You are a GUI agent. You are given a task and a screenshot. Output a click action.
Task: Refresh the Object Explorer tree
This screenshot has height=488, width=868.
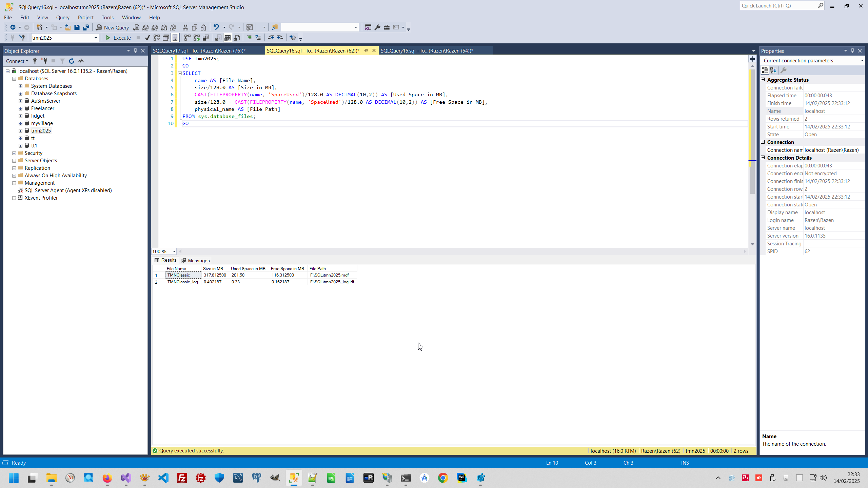point(71,61)
